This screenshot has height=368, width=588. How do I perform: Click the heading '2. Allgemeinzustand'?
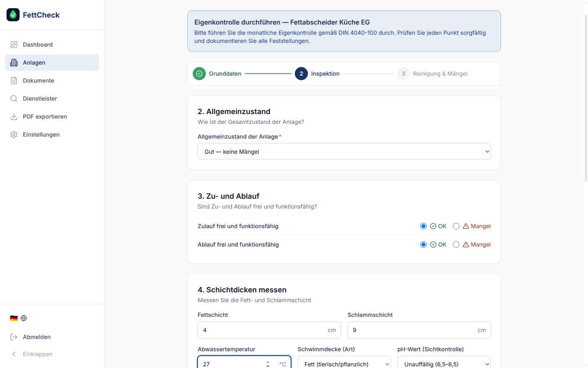click(x=234, y=112)
